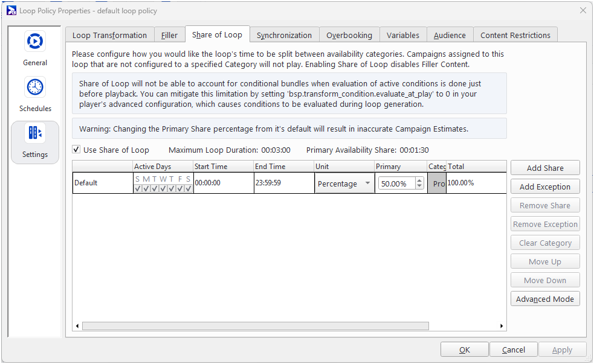The height and width of the screenshot is (364, 594).
Task: Click left arrow of horizontal scrollbar
Action: [x=77, y=326]
